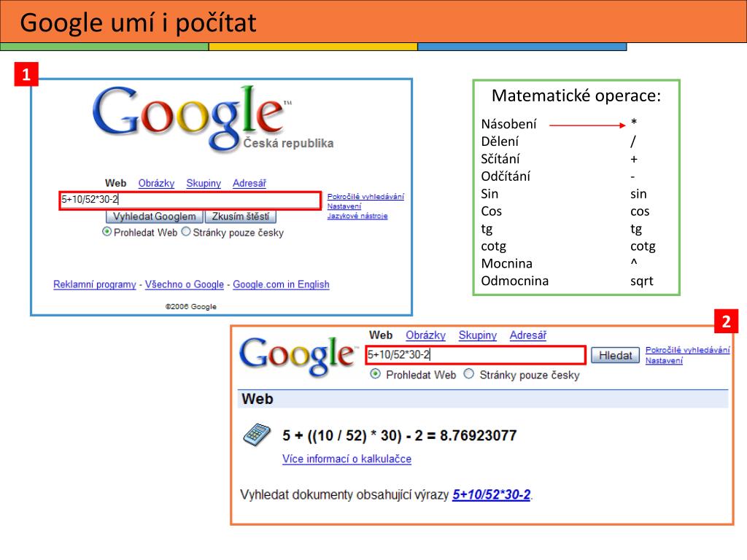The width and height of the screenshot is (747, 560).
Task: Click the Matematické operace heading
Action: click(x=576, y=96)
